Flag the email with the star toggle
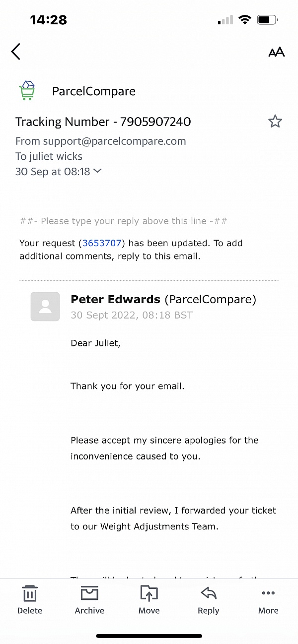The image size is (298, 644). point(275,121)
